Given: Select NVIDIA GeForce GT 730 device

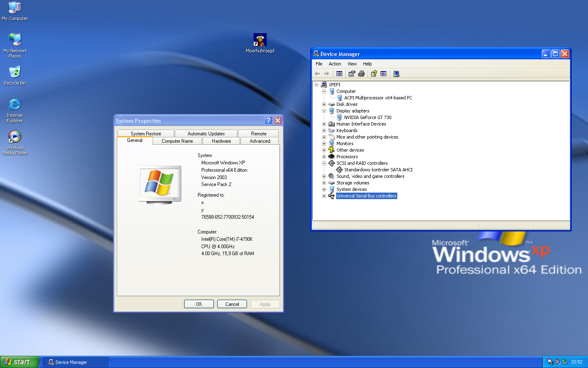Looking at the screenshot, I should click(x=367, y=117).
